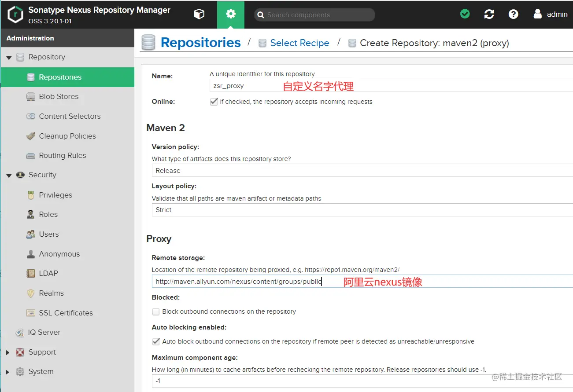Click the admin account name
This screenshot has width=573, height=392.
tap(557, 14)
